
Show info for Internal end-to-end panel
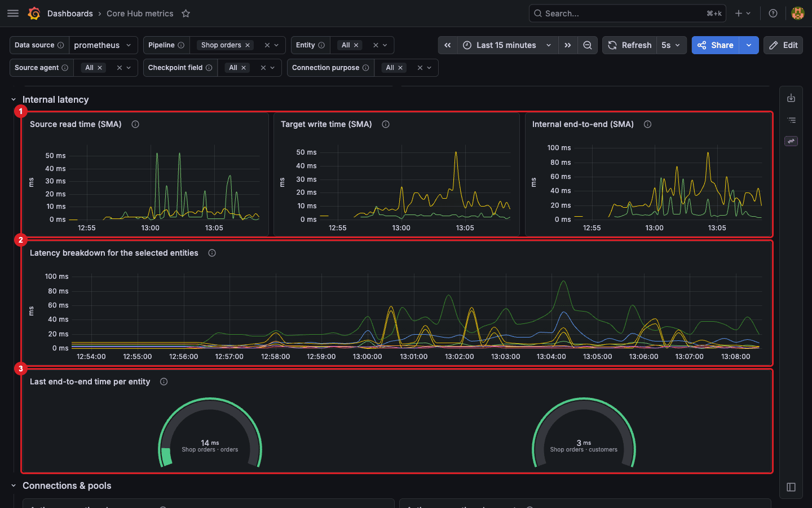pyautogui.click(x=648, y=124)
